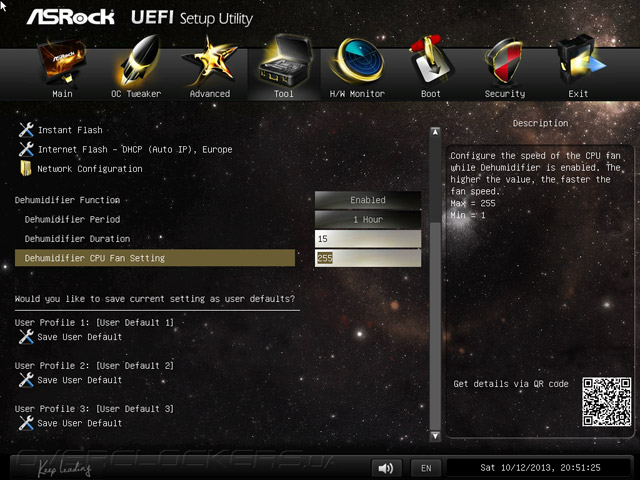Select the Dehumidifier Duration label
Image resolution: width=640 pixels, height=480 pixels.
[77, 239]
